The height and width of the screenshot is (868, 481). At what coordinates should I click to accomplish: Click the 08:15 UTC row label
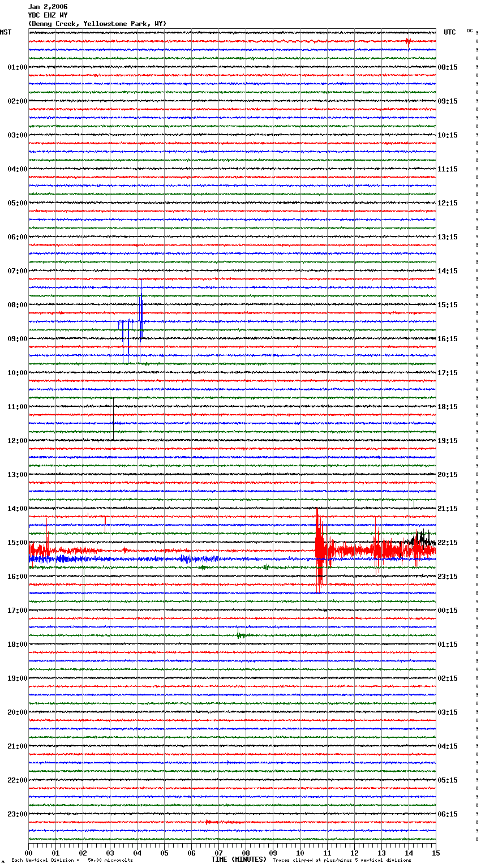point(448,67)
